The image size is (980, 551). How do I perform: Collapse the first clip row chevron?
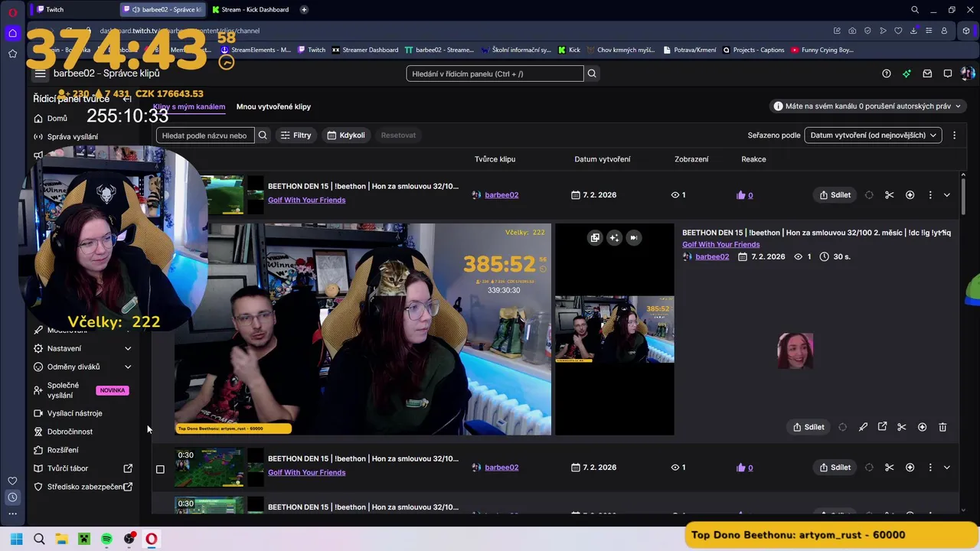tap(947, 195)
